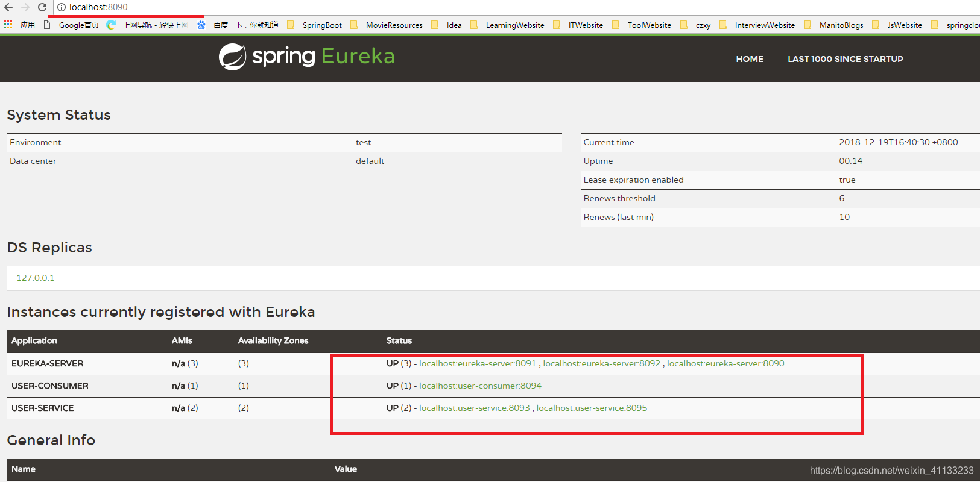Open the ManitoBlogs bookmark folder
Viewport: 980px width, 482px height.
click(x=833, y=25)
